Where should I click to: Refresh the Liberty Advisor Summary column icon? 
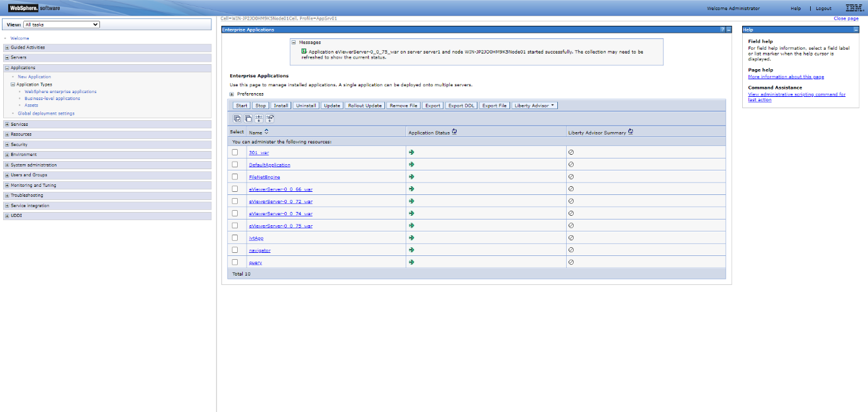(x=630, y=132)
